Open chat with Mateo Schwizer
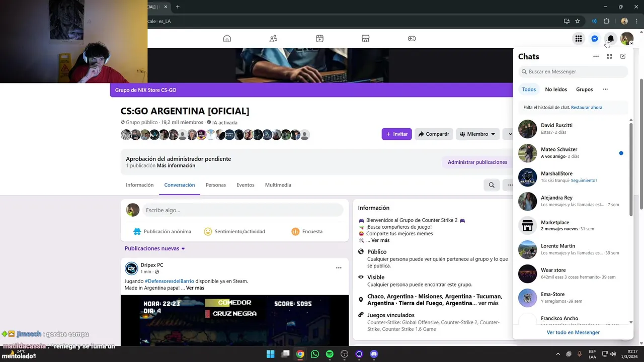Viewport: 644px width, 362px height. (x=573, y=153)
